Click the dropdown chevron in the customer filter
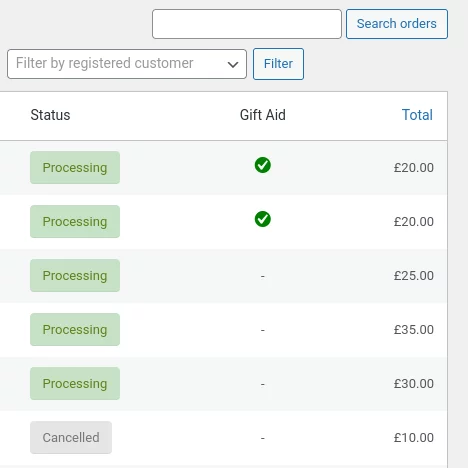This screenshot has height=468, width=468. click(x=233, y=64)
